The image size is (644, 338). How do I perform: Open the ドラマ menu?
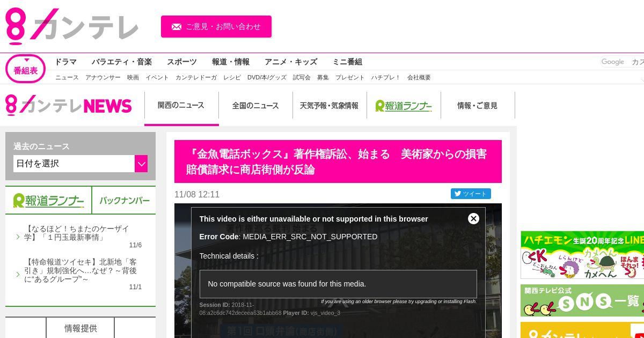coord(65,62)
